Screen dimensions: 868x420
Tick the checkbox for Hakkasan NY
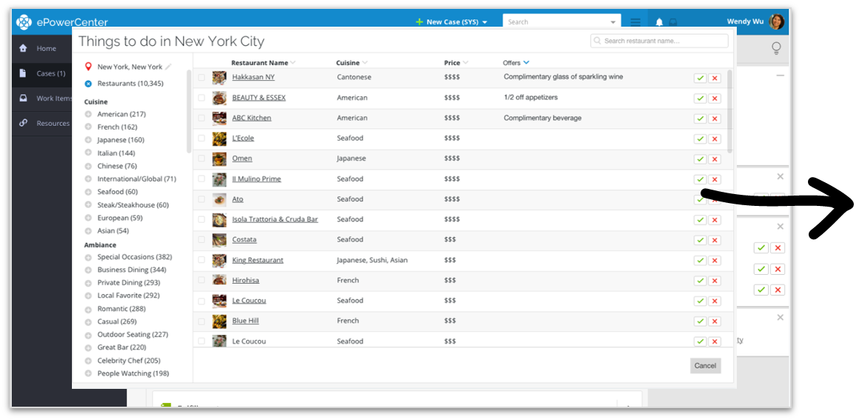[x=202, y=78]
